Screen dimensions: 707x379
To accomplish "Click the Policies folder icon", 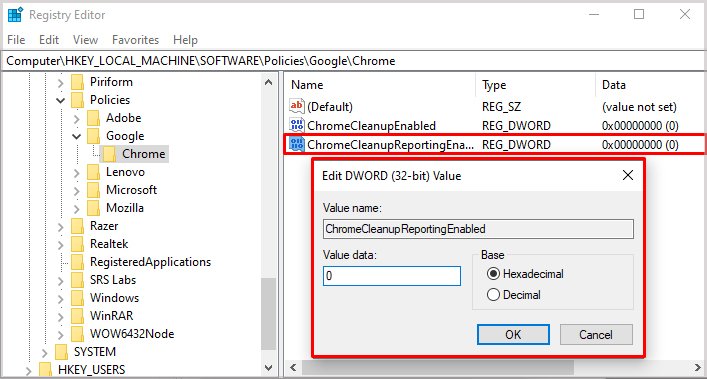I will click(78, 100).
